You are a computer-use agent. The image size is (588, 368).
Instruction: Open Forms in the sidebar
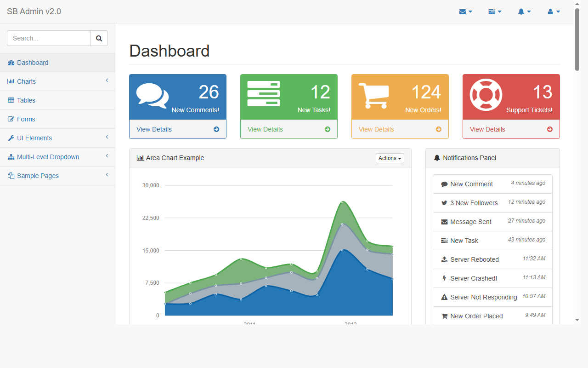tap(57, 119)
